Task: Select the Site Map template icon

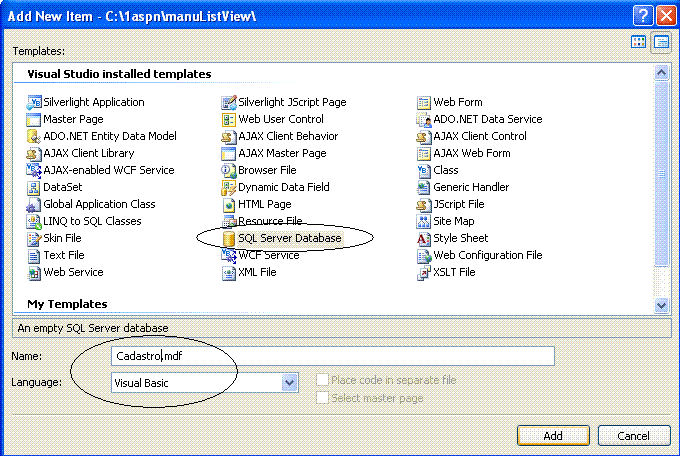Action: tap(423, 221)
